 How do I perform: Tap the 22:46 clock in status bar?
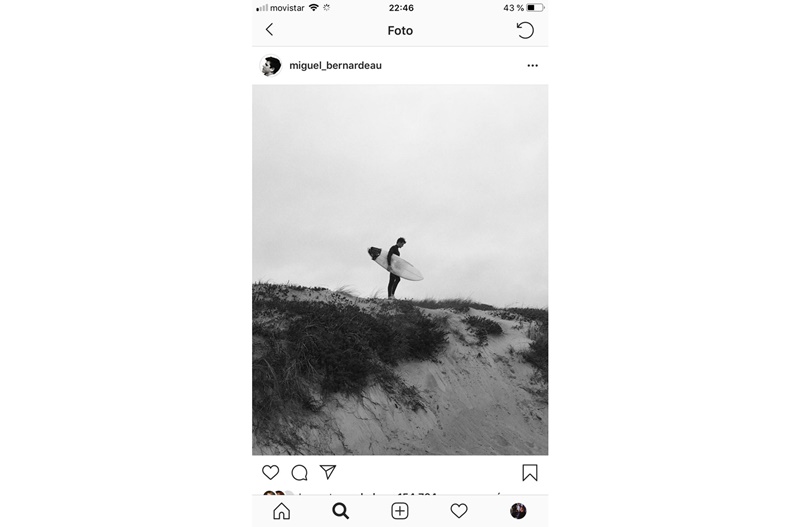pyautogui.click(x=401, y=8)
